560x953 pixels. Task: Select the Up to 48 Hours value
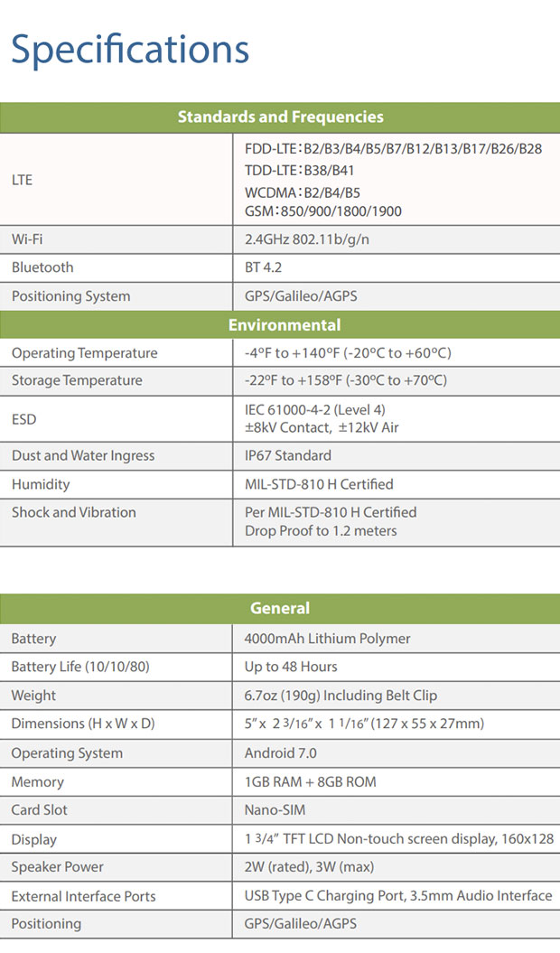point(291,667)
